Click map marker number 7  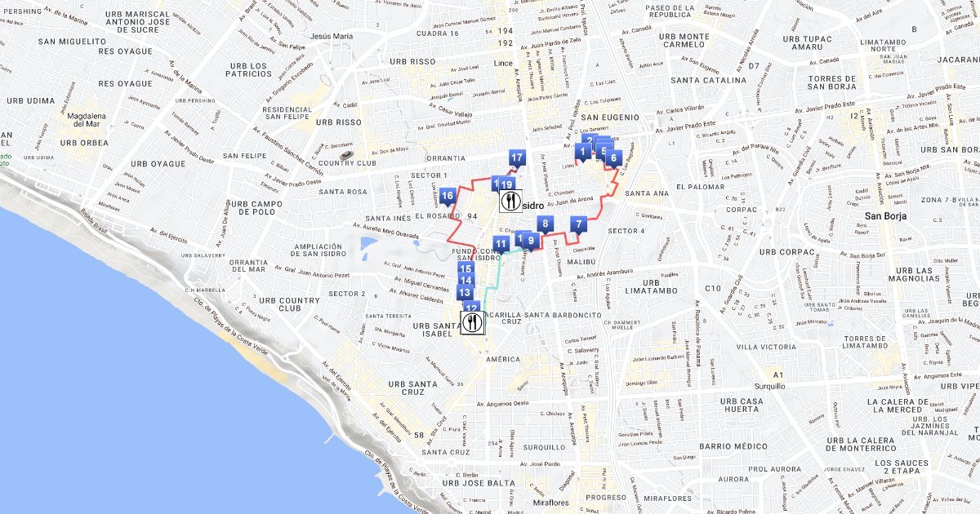coord(578,225)
